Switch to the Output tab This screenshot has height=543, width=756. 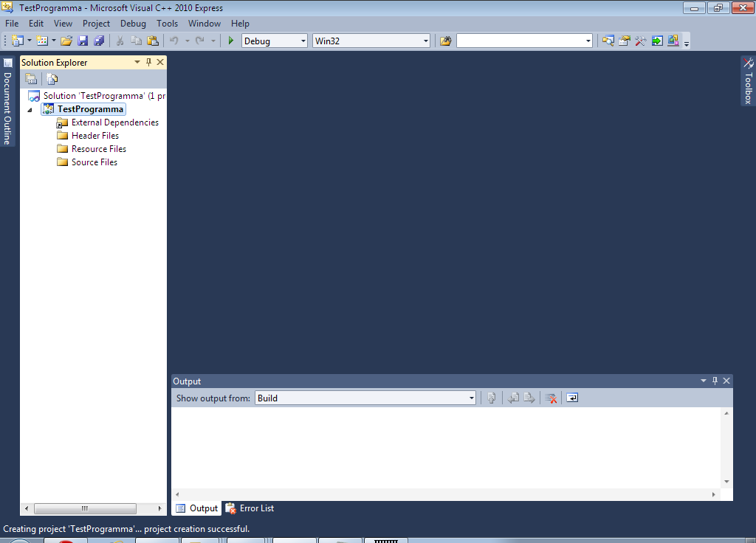pos(196,508)
